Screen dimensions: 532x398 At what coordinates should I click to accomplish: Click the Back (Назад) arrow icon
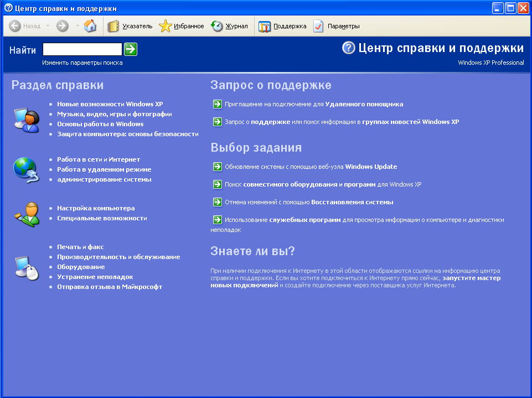click(15, 26)
